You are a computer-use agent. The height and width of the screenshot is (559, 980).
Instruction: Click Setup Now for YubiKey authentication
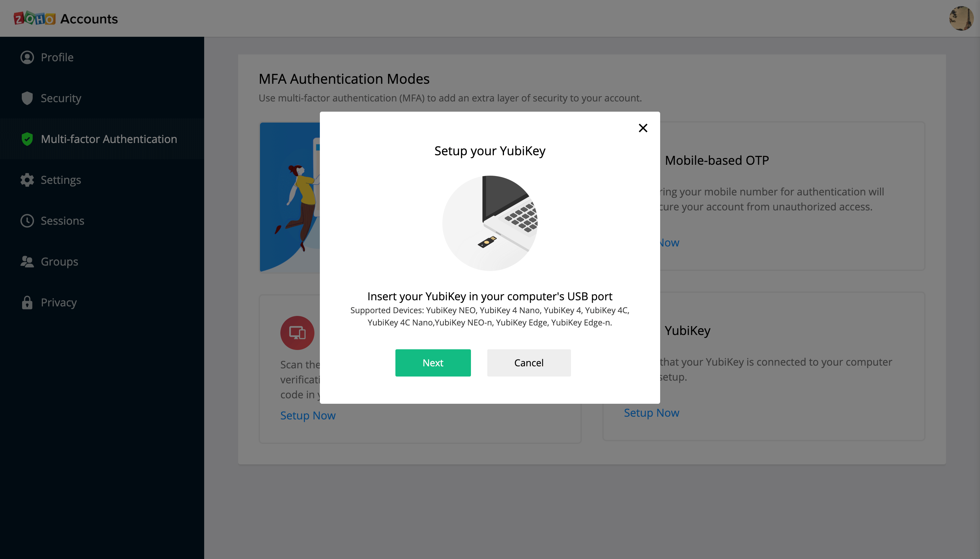click(652, 412)
